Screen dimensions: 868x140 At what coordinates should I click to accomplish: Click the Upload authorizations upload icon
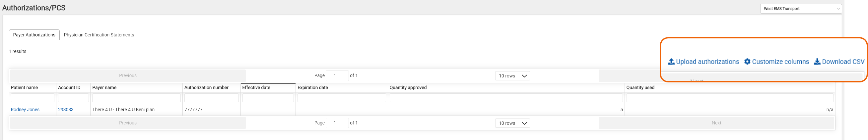pyautogui.click(x=671, y=62)
